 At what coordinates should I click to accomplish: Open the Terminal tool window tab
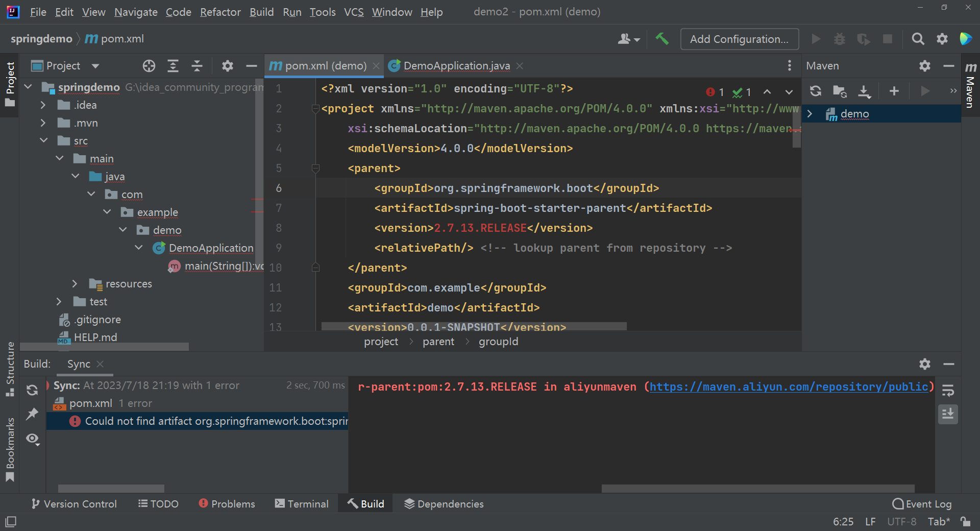(302, 504)
